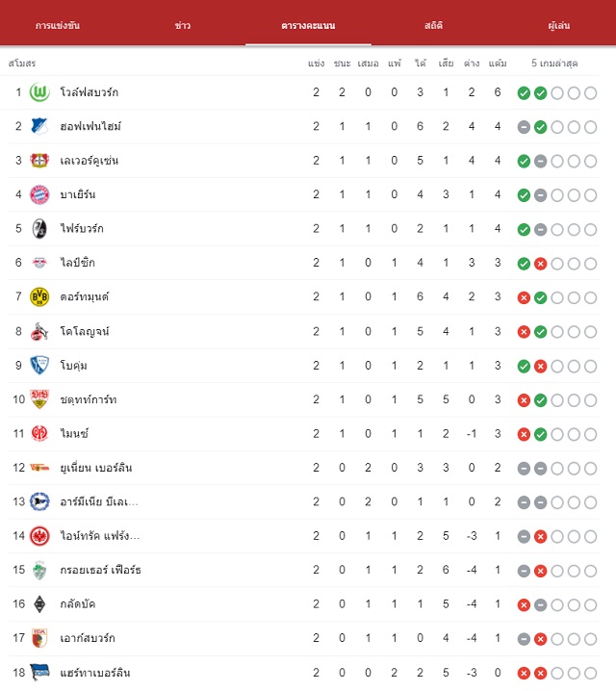This screenshot has width=616, height=691.
Task: Click the Mainz 05 club logo
Action: pos(39,434)
